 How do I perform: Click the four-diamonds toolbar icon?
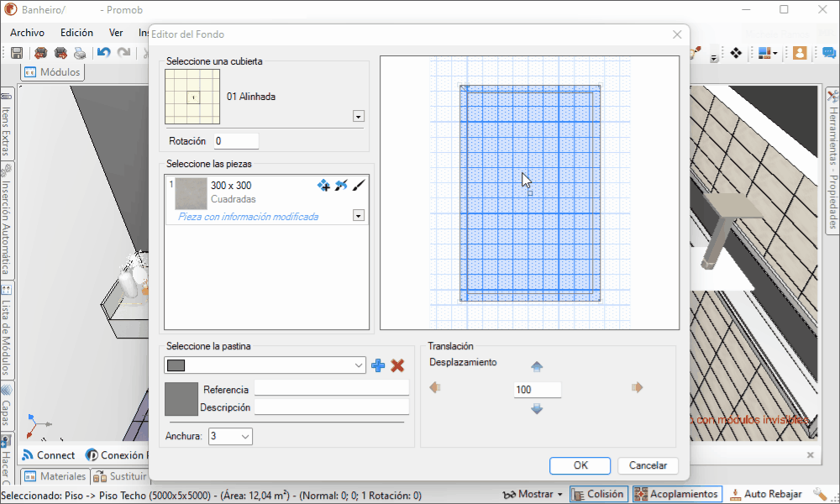pyautogui.click(x=736, y=52)
